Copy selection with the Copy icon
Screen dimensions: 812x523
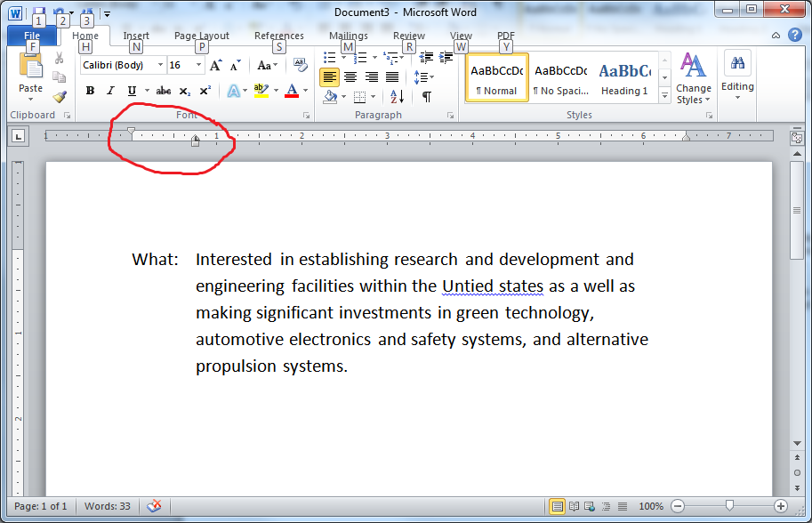[60, 77]
